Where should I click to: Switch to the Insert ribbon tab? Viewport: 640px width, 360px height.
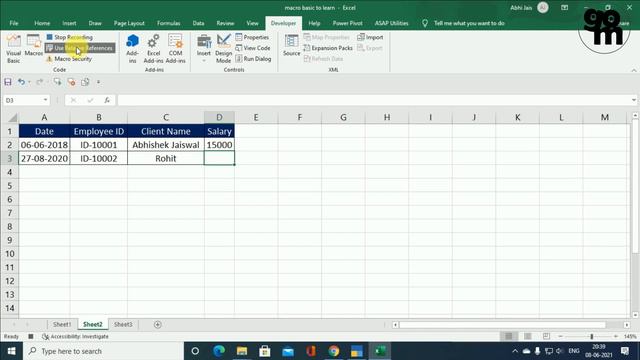pyautogui.click(x=69, y=23)
